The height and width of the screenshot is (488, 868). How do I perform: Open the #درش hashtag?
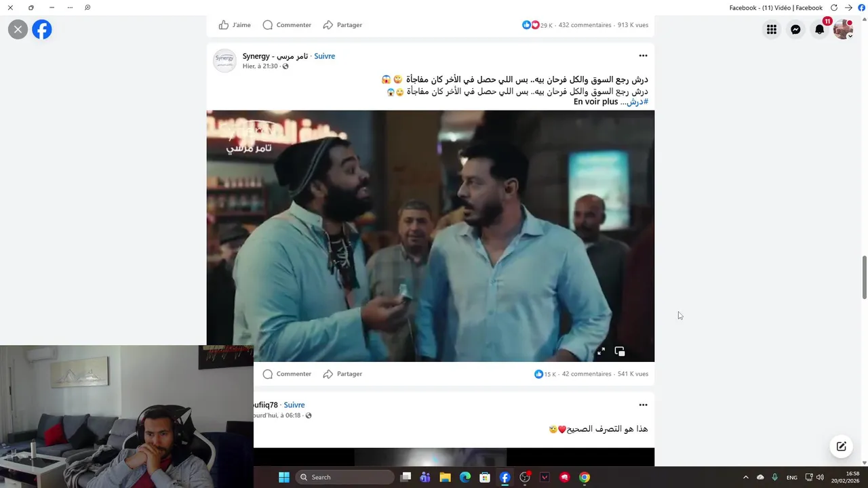637,102
